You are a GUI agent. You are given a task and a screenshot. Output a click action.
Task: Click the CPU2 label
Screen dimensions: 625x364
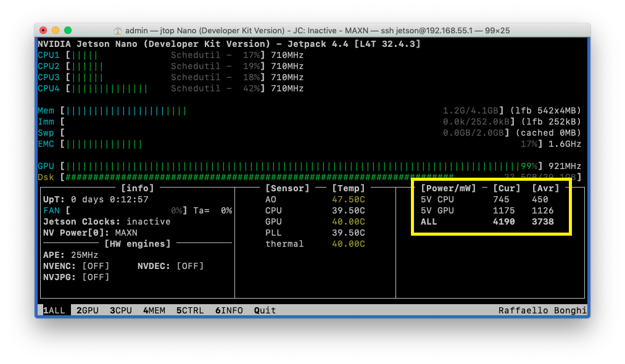tap(49, 66)
